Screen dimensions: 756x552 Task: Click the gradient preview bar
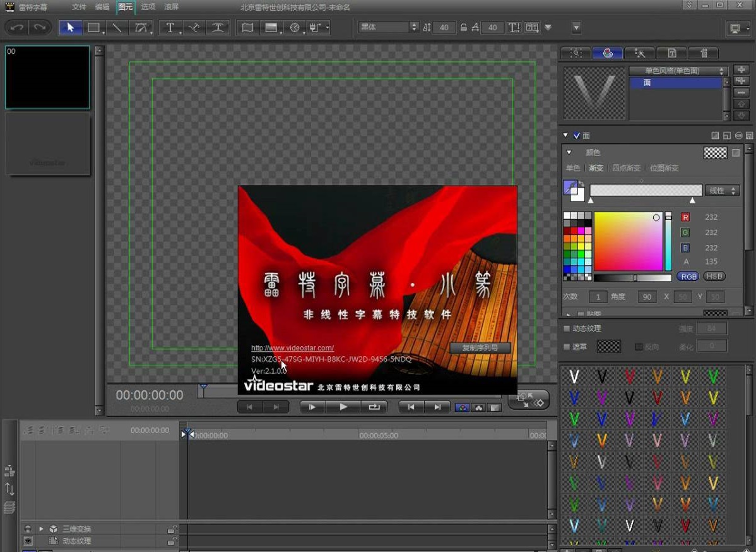pos(646,190)
